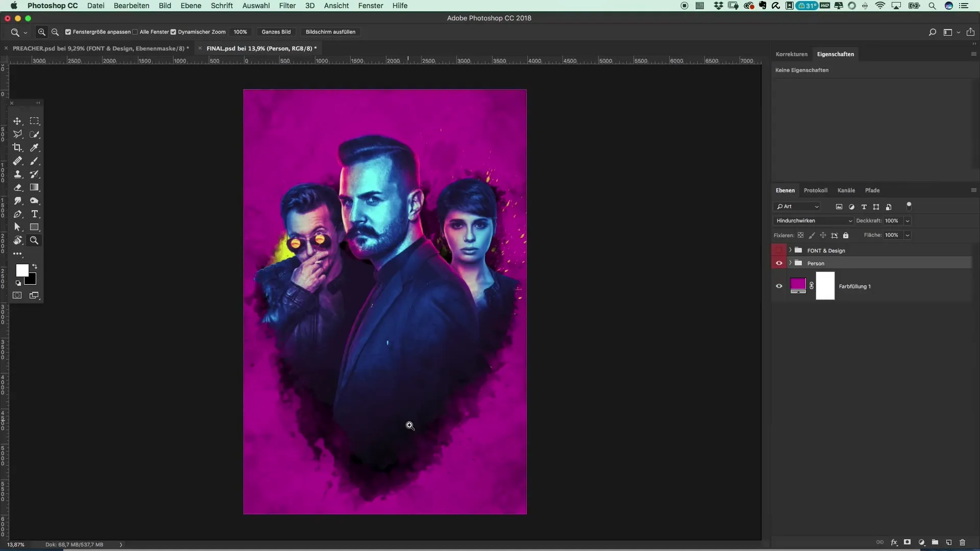Select the Rotate View hand tool
Screen dimensions: 980x551
[x=17, y=240]
